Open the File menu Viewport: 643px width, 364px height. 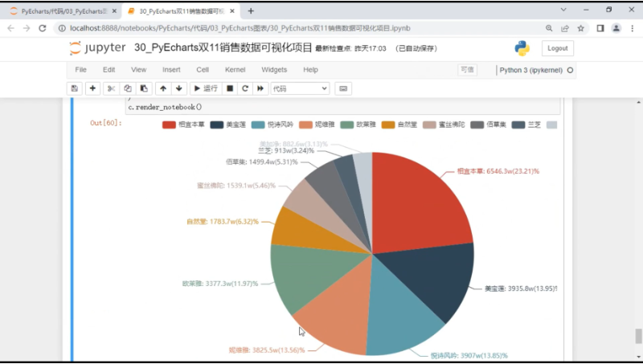[x=81, y=70]
